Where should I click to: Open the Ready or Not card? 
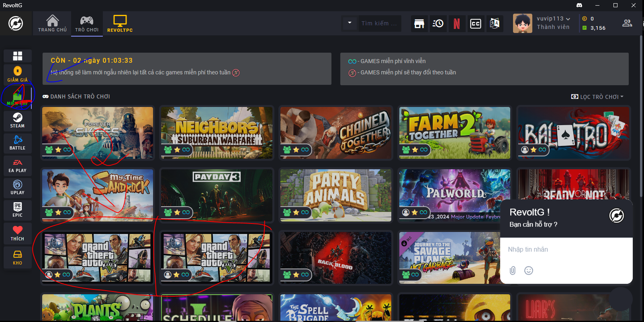573,184
